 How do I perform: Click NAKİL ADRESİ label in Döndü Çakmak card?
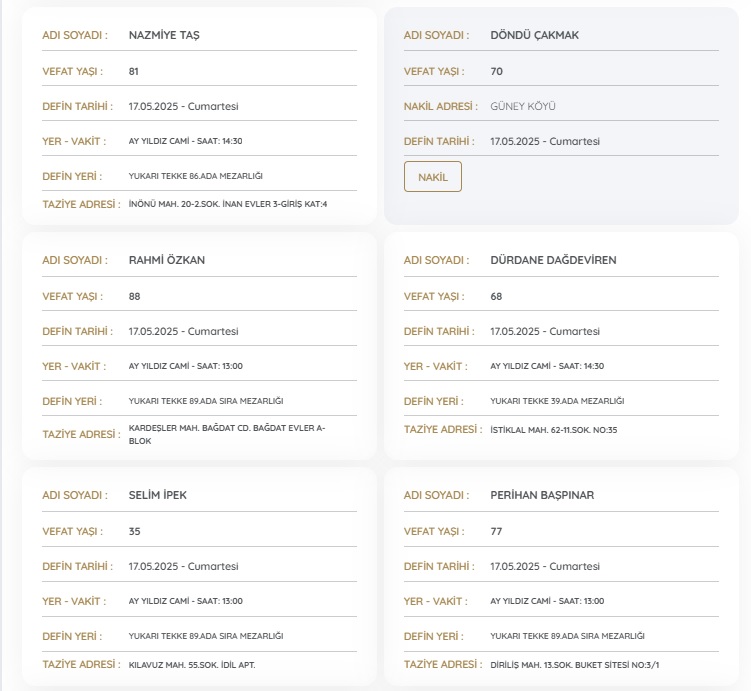tap(441, 106)
